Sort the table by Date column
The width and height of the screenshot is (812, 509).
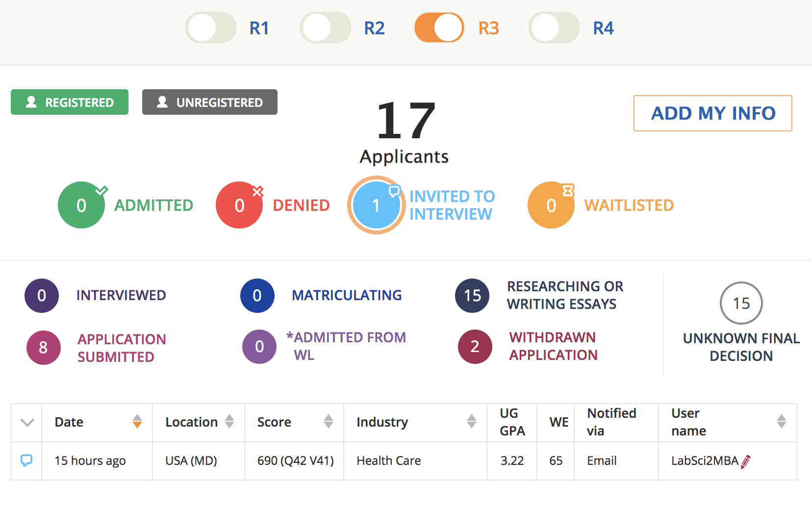pyautogui.click(x=137, y=422)
